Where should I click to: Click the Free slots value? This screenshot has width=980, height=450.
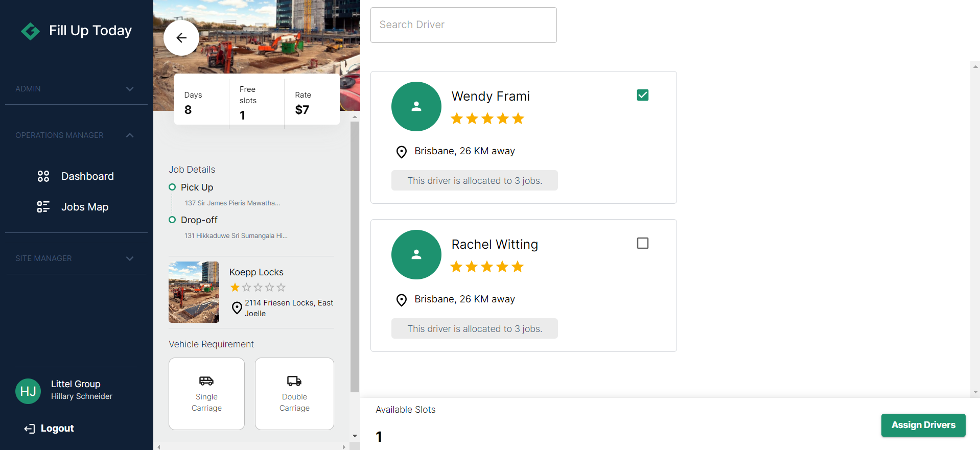[x=243, y=115]
